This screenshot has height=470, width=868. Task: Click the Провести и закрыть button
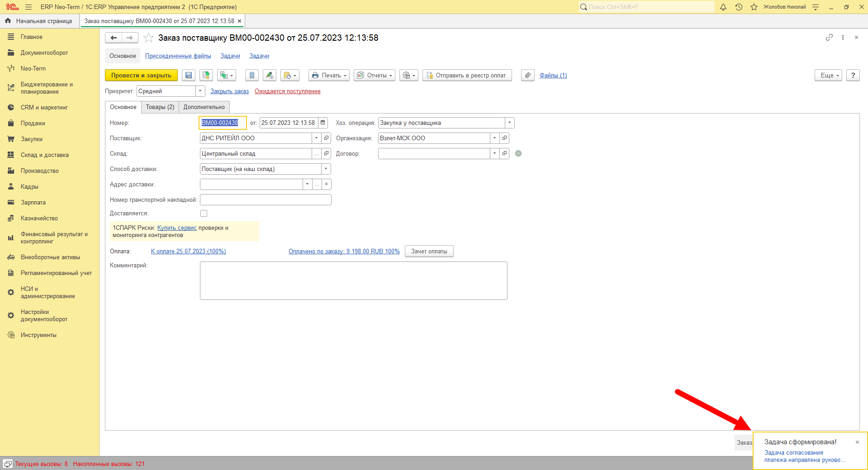click(x=141, y=76)
